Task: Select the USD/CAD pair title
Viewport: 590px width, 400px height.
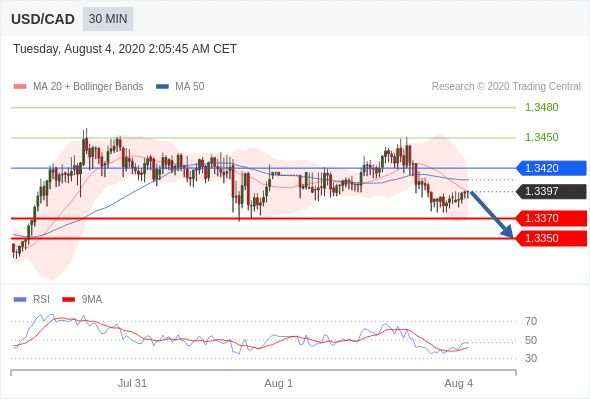Action: tap(43, 19)
